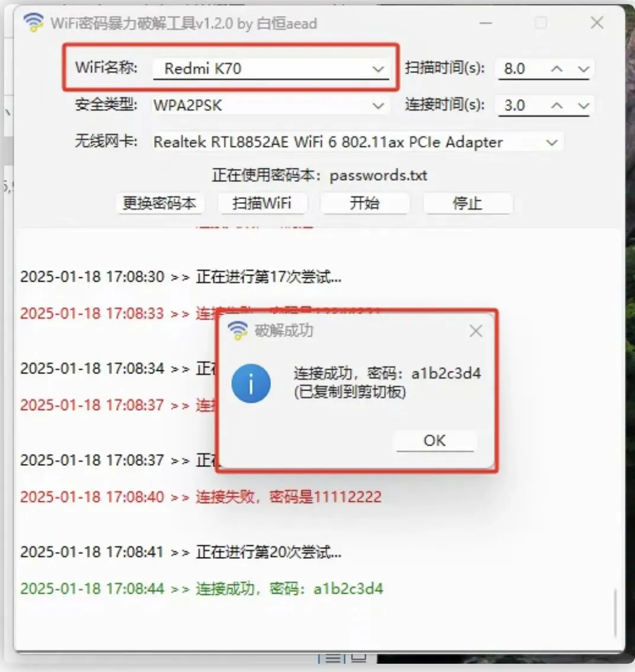Start cracking with the 开始 button
The image size is (635, 672).
(365, 203)
